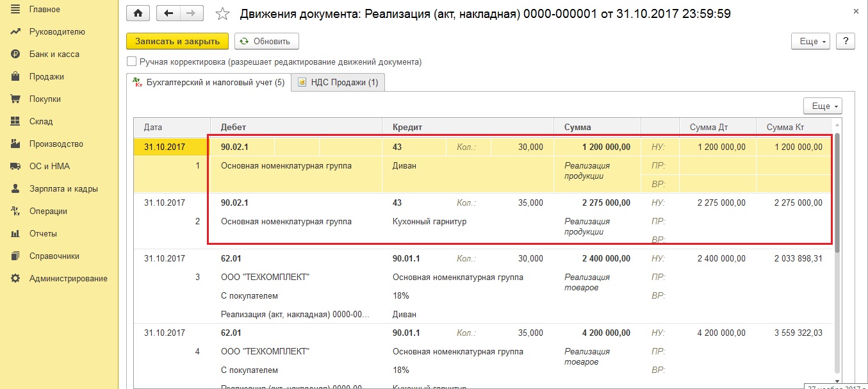
Task: Switch to НДС Продажи tab
Action: click(x=338, y=82)
